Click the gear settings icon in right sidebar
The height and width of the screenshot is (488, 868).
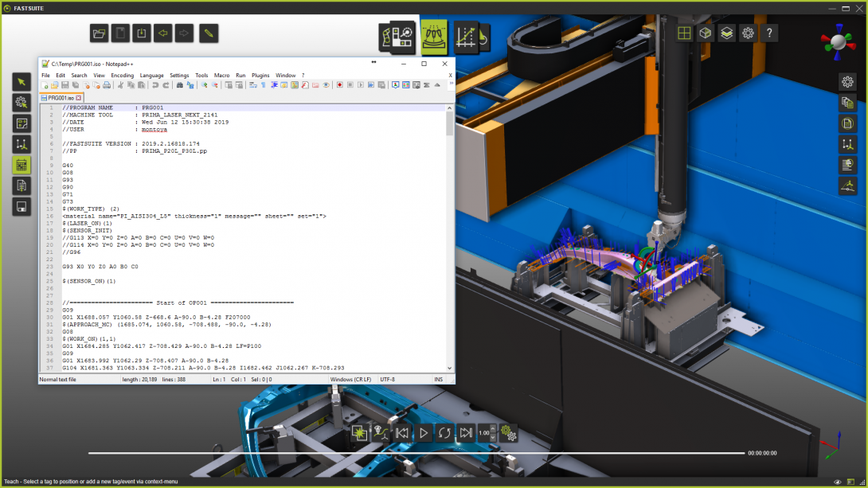(x=848, y=81)
